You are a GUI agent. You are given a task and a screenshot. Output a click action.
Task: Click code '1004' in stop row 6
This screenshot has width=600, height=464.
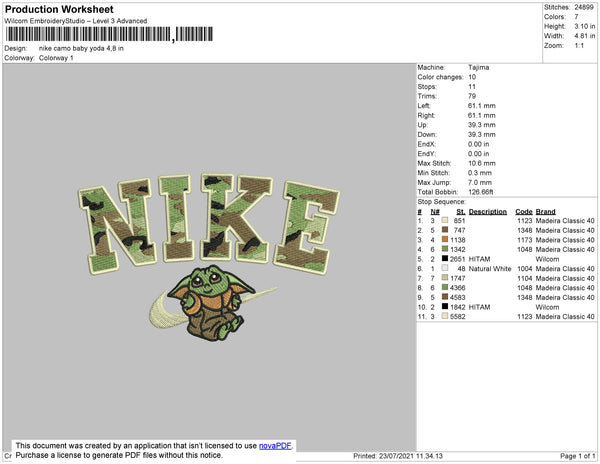[524, 269]
